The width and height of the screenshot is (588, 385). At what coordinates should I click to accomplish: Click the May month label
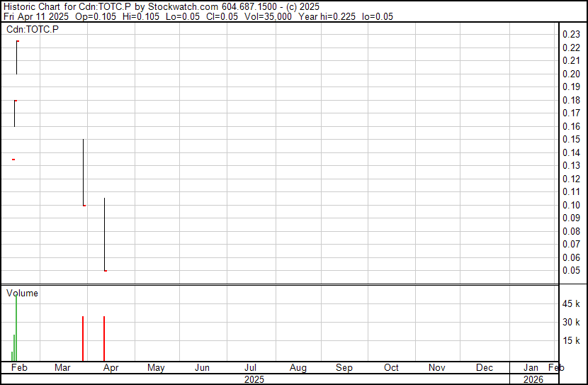click(x=156, y=368)
